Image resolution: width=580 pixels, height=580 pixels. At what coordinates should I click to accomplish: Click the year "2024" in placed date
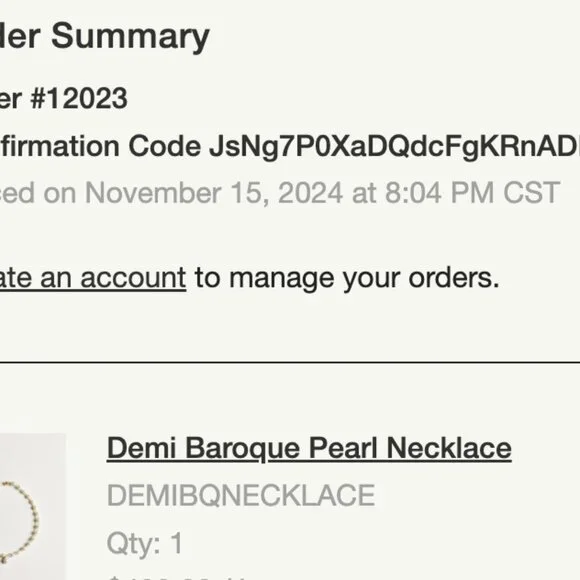(310, 193)
